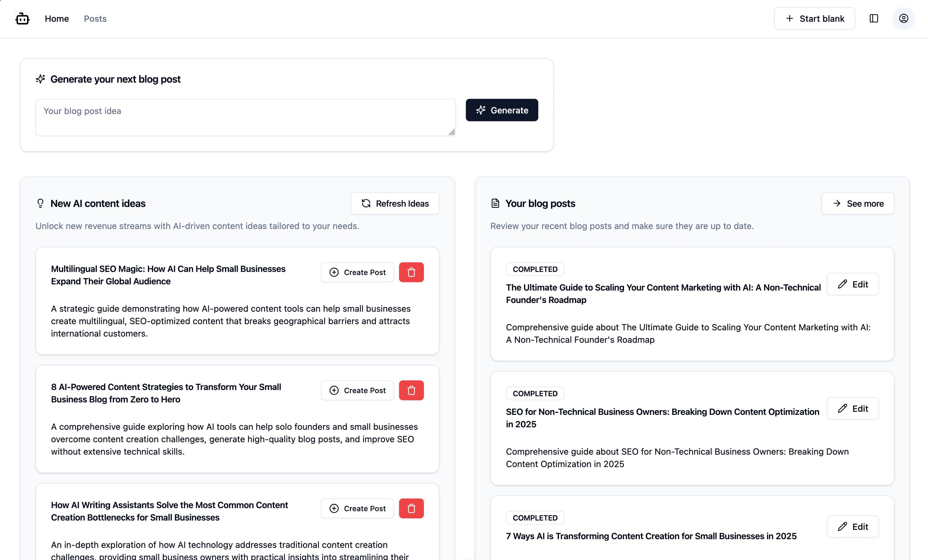Click the Refresh Ideas button
The image size is (928, 560).
coord(395,203)
